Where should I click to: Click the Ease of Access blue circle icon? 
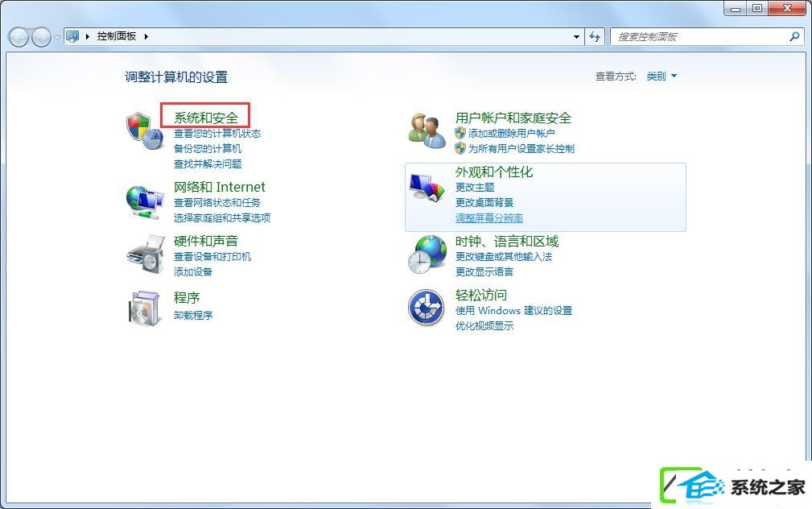tap(427, 308)
